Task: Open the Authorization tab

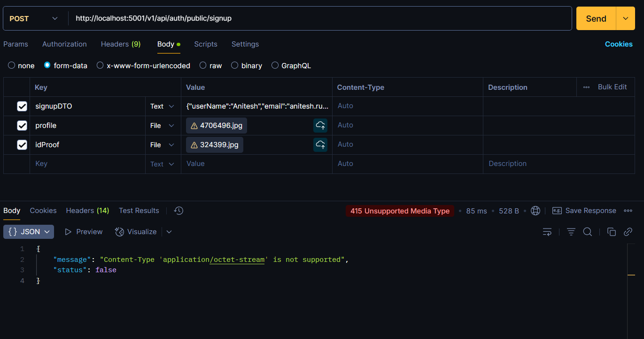Action: pos(64,44)
